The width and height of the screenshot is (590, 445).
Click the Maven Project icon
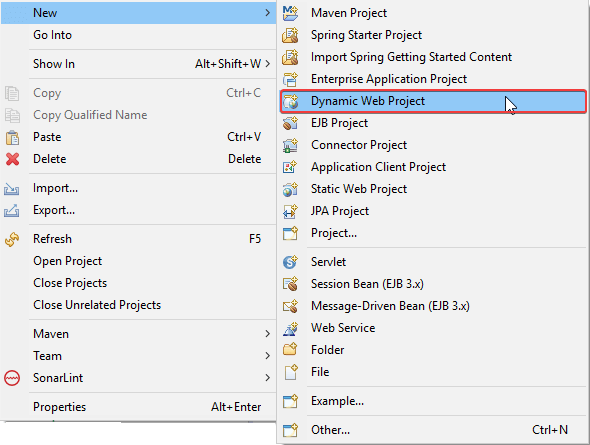coord(290,13)
